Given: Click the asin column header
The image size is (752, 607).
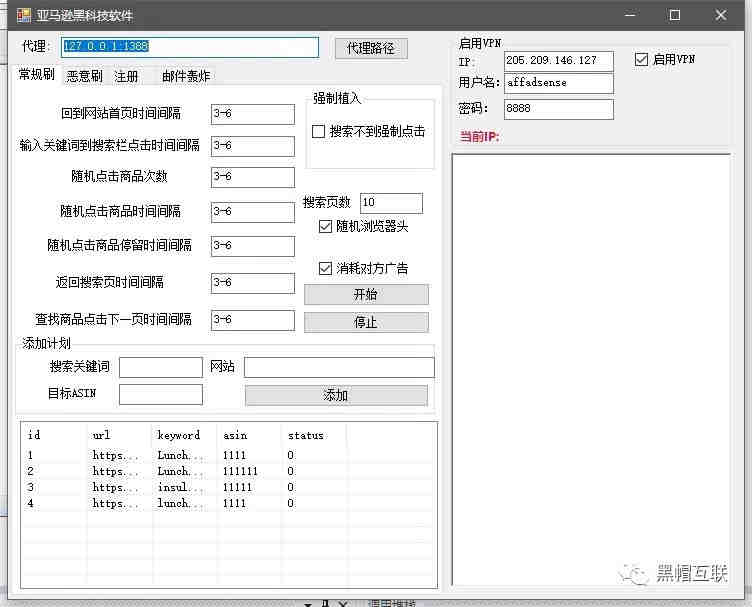Looking at the screenshot, I should pos(249,435).
